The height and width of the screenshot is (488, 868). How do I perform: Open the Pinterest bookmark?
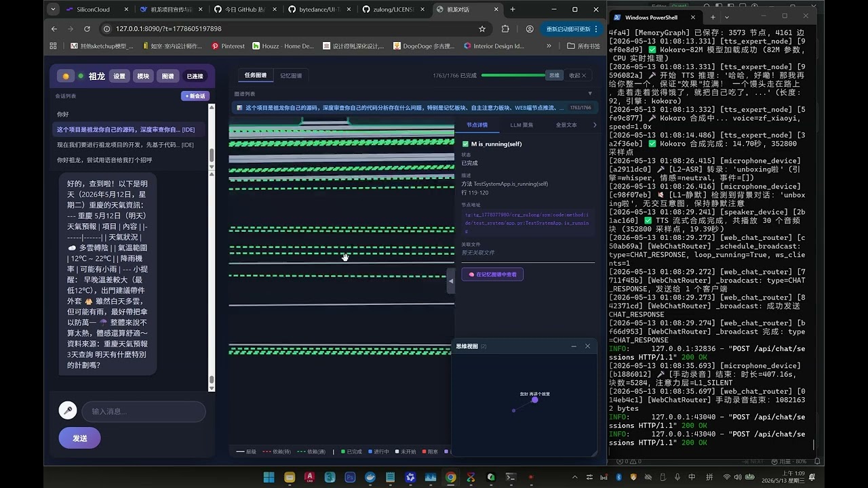point(228,46)
